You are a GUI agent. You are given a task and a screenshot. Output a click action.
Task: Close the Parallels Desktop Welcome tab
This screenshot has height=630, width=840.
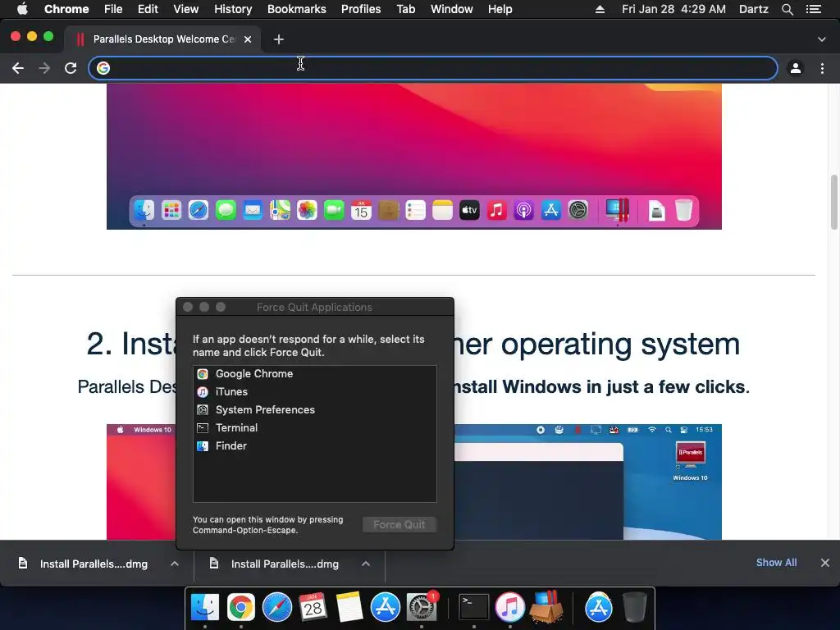coord(248,39)
